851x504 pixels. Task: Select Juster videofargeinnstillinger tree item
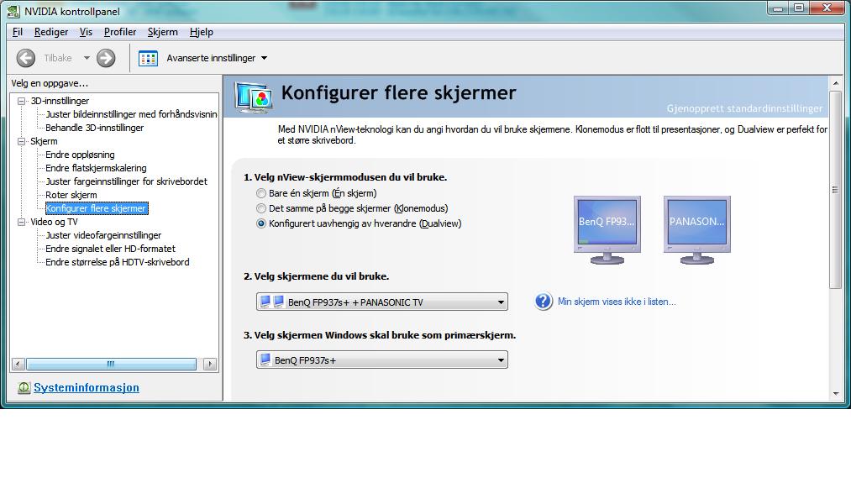point(103,235)
